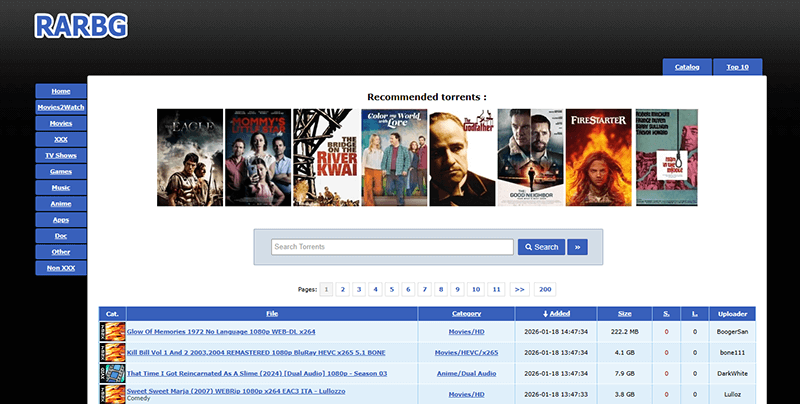Sort by Size column header

click(624, 314)
